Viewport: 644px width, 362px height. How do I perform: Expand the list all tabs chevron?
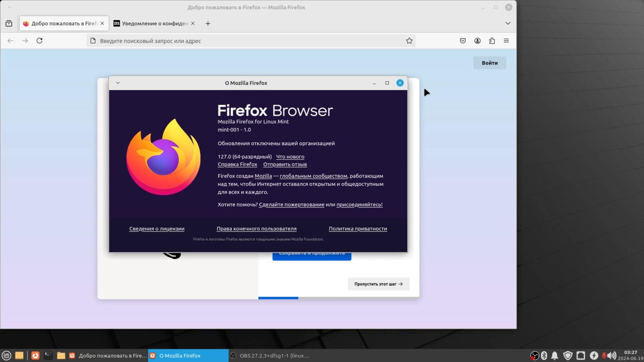coord(508,23)
